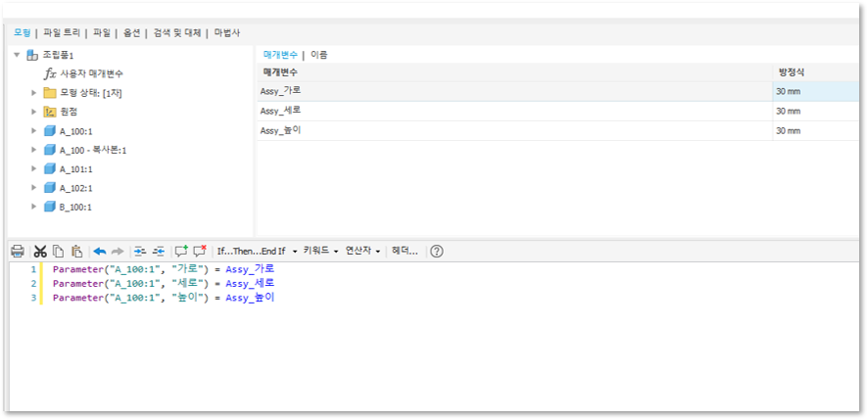Click the increase indent icon
This screenshot has width=868, height=420.
pyautogui.click(x=139, y=251)
